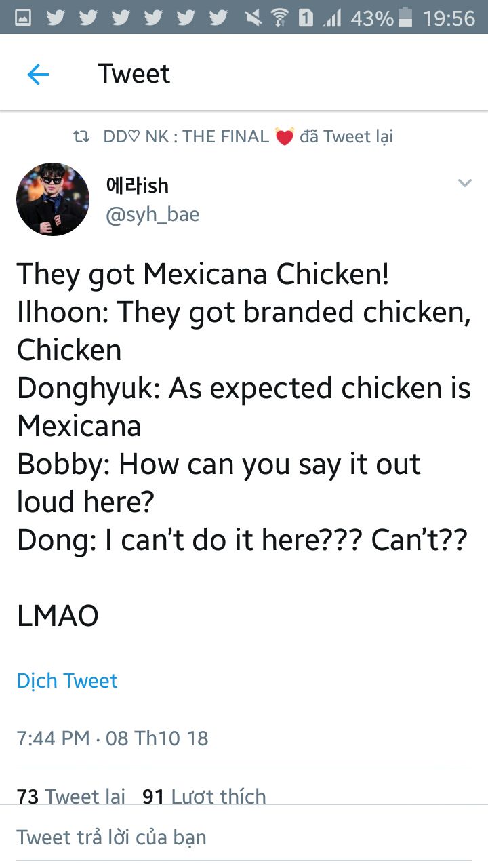Tap the 에라ish display name
Screen dimensions: 488x868
137,185
